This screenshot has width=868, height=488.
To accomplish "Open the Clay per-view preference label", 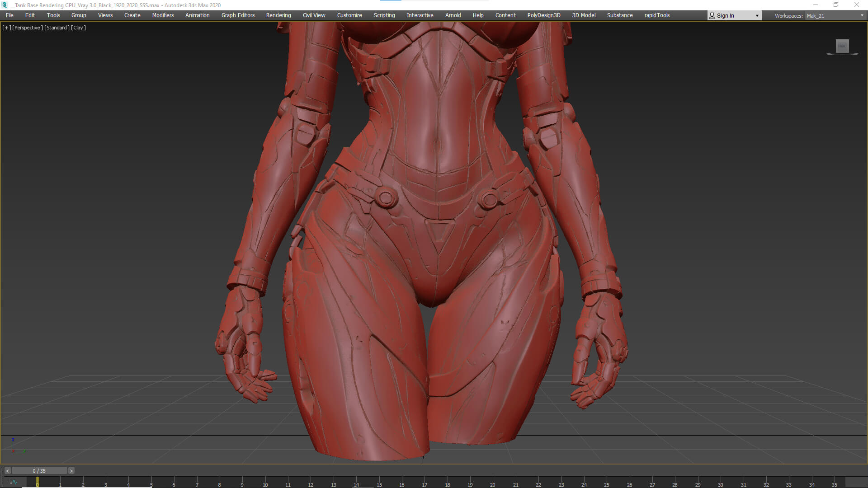I will pos(78,28).
